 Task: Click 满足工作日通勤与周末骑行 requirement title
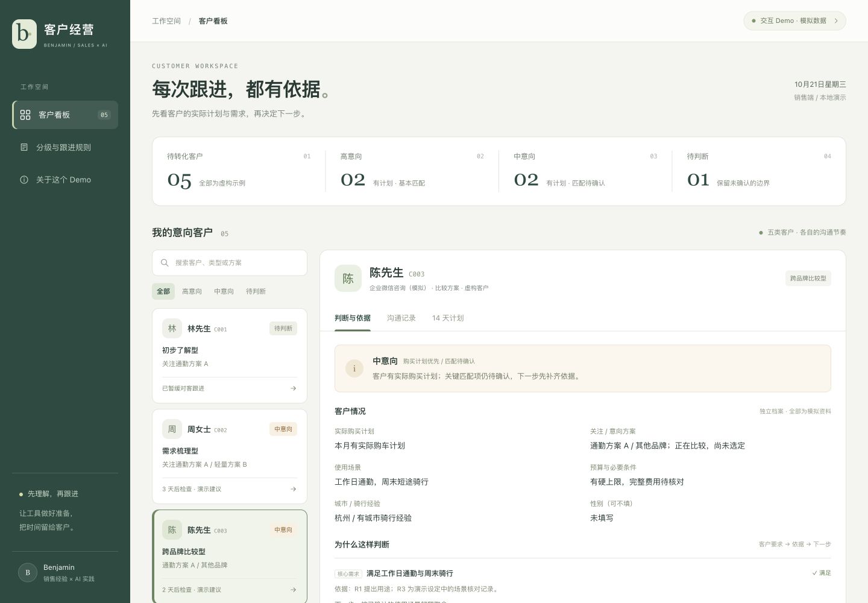[410, 573]
